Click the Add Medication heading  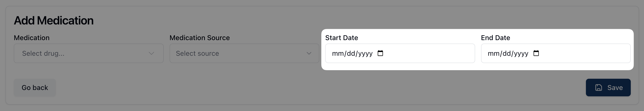pyautogui.click(x=53, y=21)
